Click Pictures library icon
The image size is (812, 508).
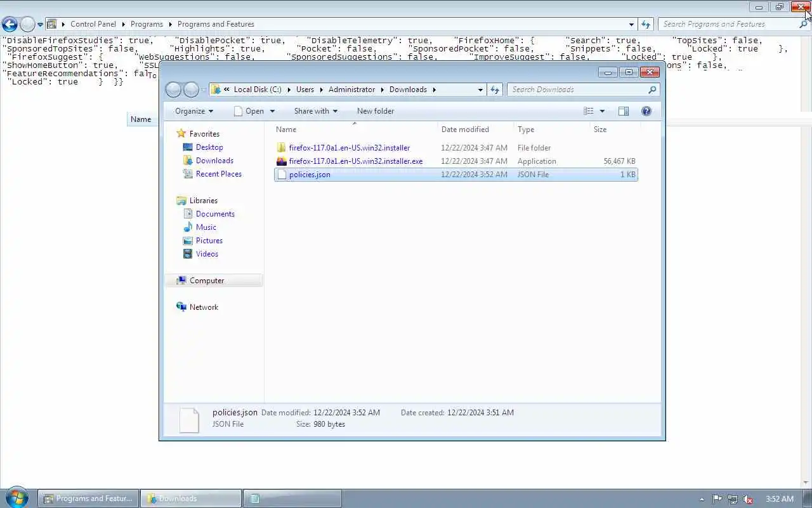click(x=188, y=241)
